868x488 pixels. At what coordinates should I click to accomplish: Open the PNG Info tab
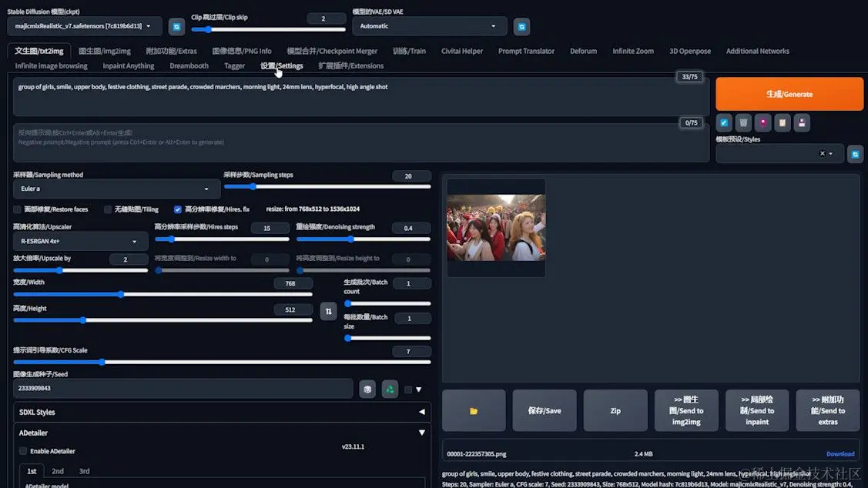click(x=242, y=51)
